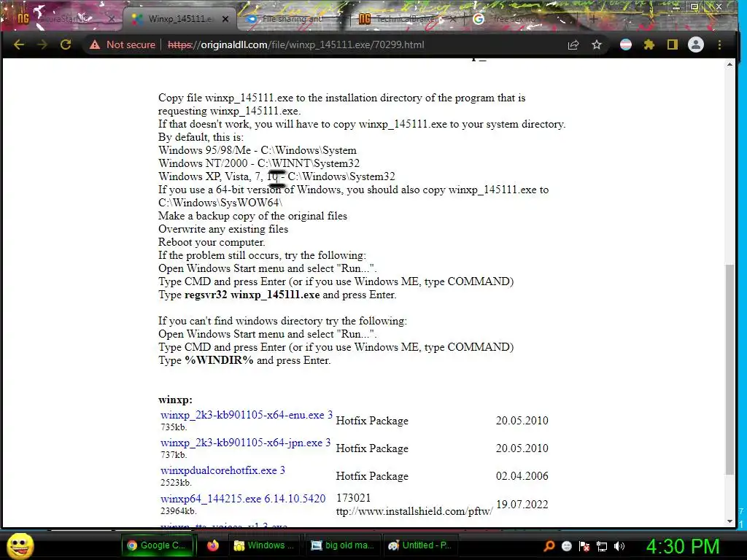The image size is (747, 560).
Task: Open the big old ma... taskbar window
Action: (343, 545)
